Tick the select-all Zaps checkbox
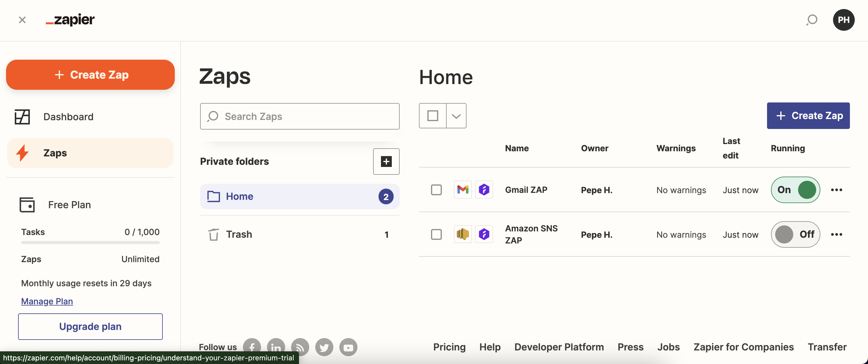868x364 pixels. 433,116
